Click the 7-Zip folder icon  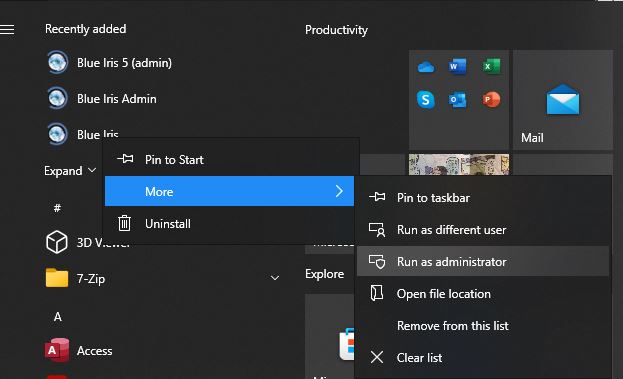click(57, 278)
